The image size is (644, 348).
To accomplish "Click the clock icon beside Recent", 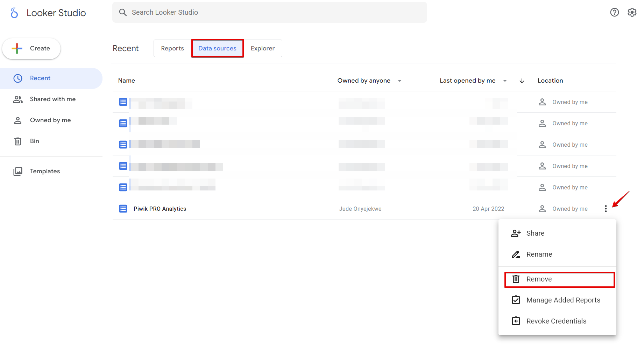I will [18, 78].
